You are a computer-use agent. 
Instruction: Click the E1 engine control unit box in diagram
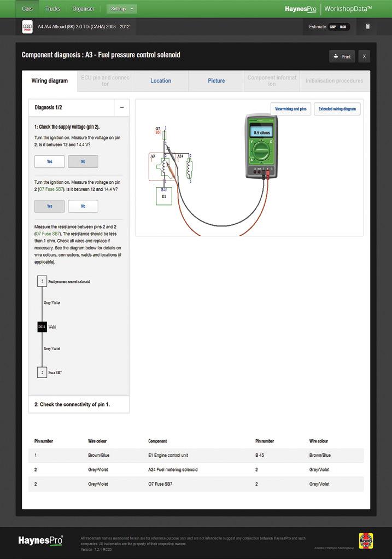164,196
